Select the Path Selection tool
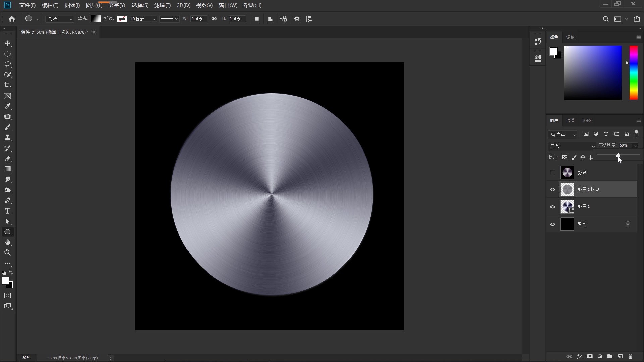Viewport: 644px width, 362px height. coord(8,222)
